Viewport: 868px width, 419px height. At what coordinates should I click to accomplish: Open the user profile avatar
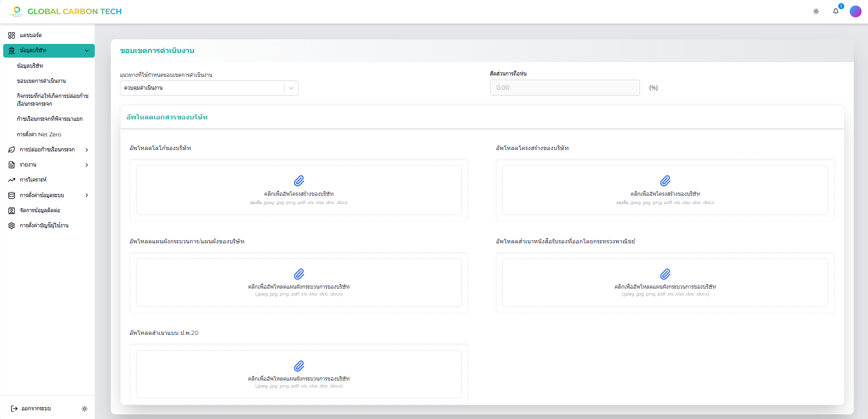point(855,11)
